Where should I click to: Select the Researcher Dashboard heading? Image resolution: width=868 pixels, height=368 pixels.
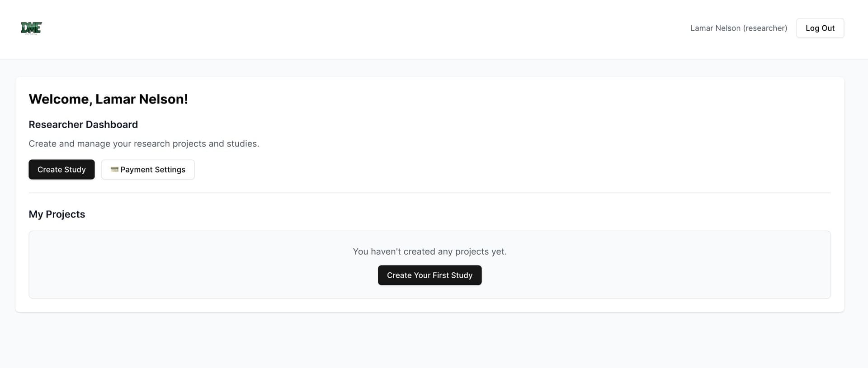[83, 124]
